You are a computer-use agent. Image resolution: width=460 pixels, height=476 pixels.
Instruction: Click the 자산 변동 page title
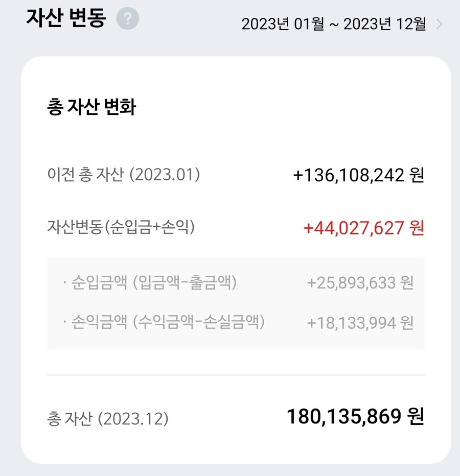(66, 19)
